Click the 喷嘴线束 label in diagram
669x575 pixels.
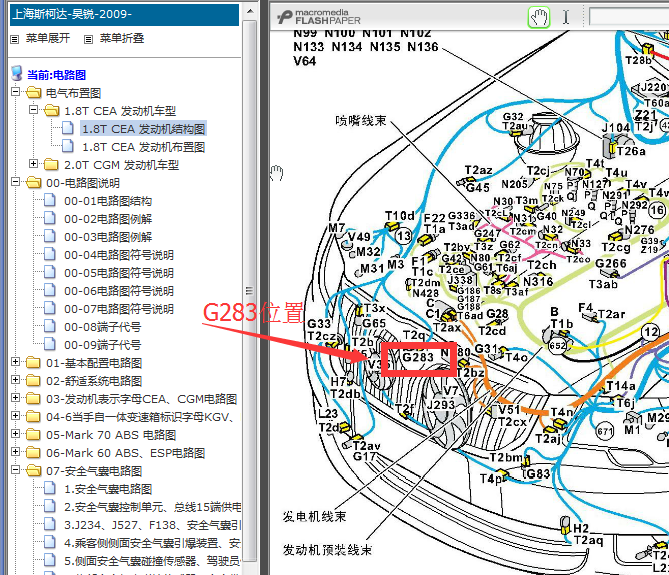361,121
